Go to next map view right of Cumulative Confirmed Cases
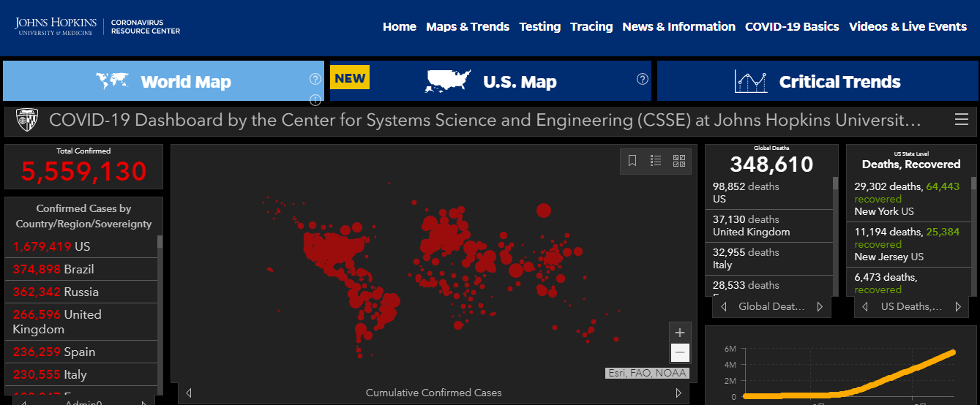 tap(678, 393)
